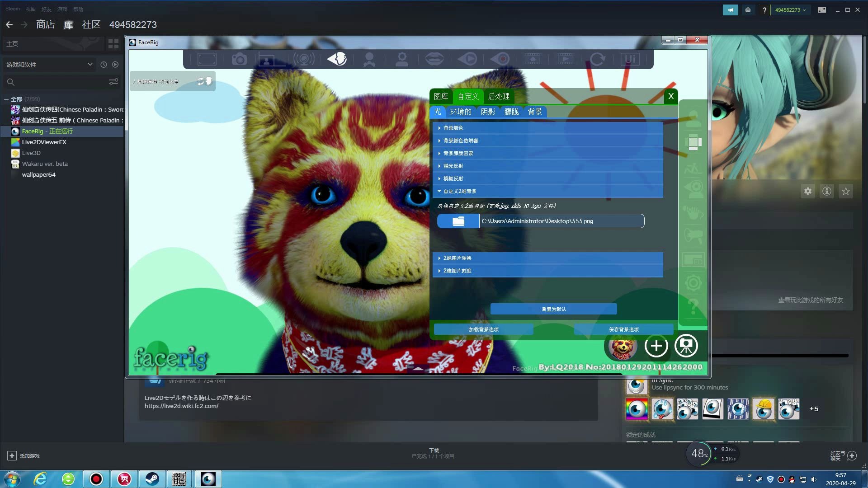Select wallpaper64 in Steam library
The image size is (868, 488).
[x=62, y=175]
